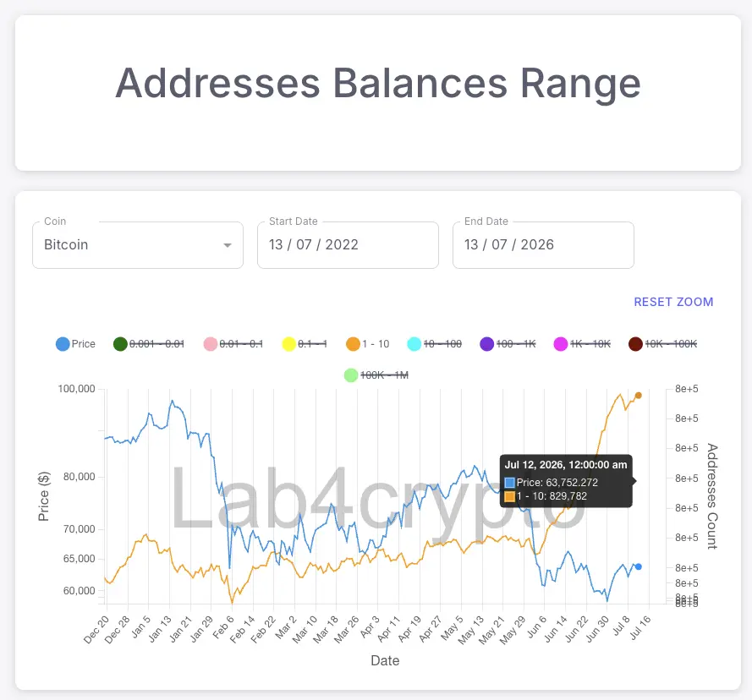Viewport: 752px width, 700px height.
Task: Open the Start Date picker field
Action: coord(348,245)
